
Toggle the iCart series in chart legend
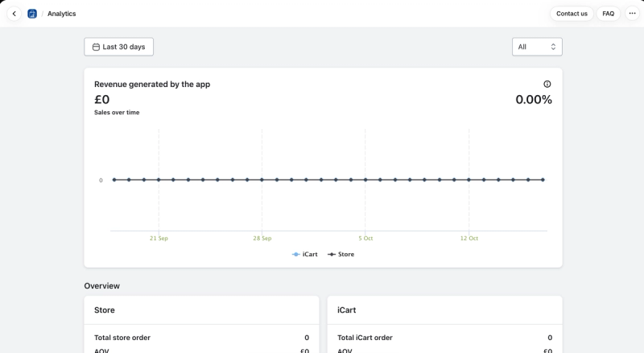tap(305, 254)
